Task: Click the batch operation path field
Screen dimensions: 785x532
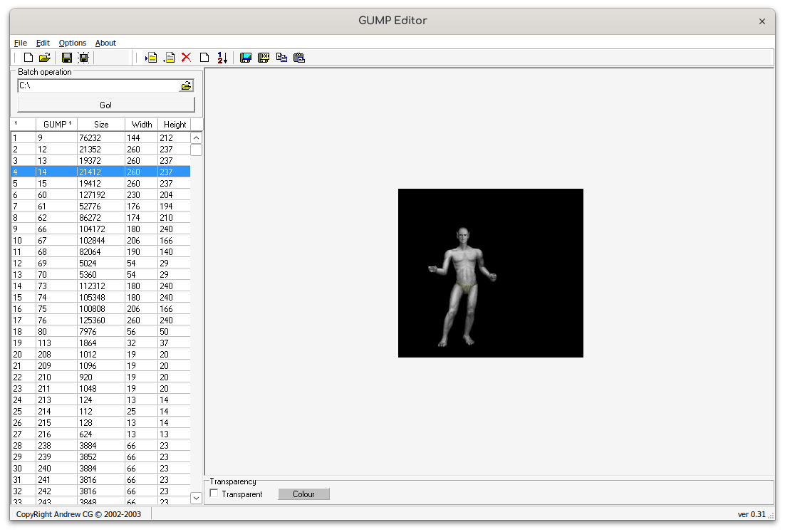Action: pyautogui.click(x=98, y=85)
